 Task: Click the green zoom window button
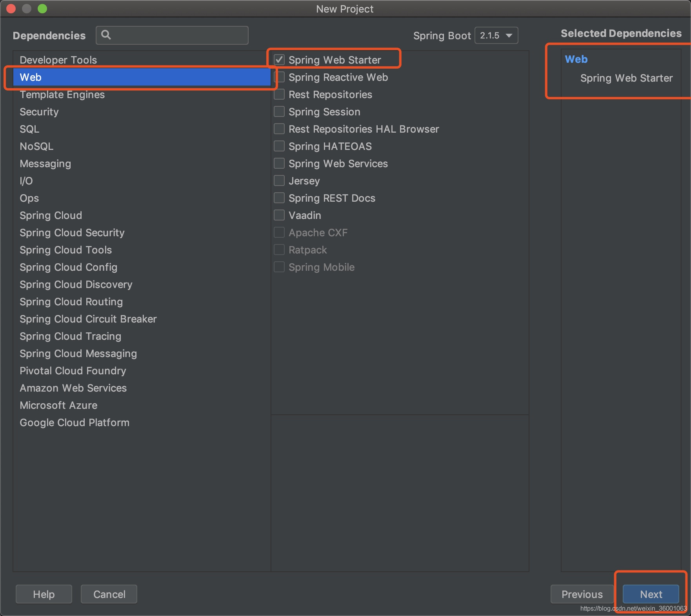(42, 9)
